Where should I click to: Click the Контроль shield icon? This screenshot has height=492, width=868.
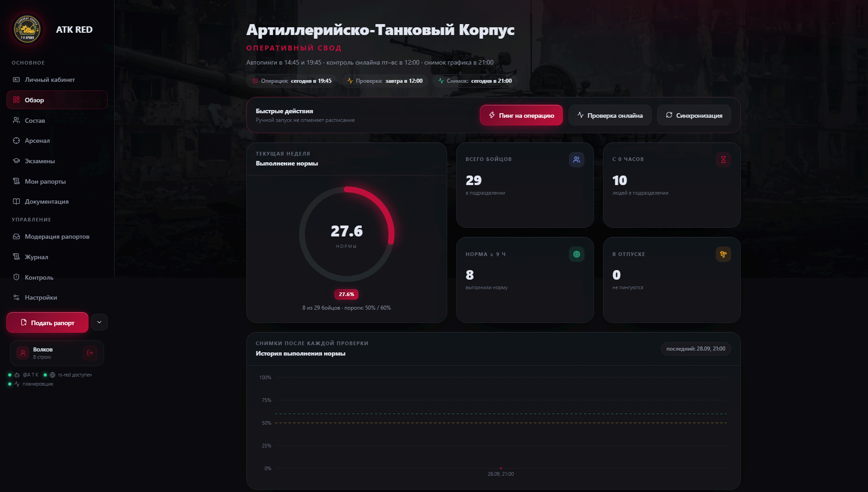(16, 277)
